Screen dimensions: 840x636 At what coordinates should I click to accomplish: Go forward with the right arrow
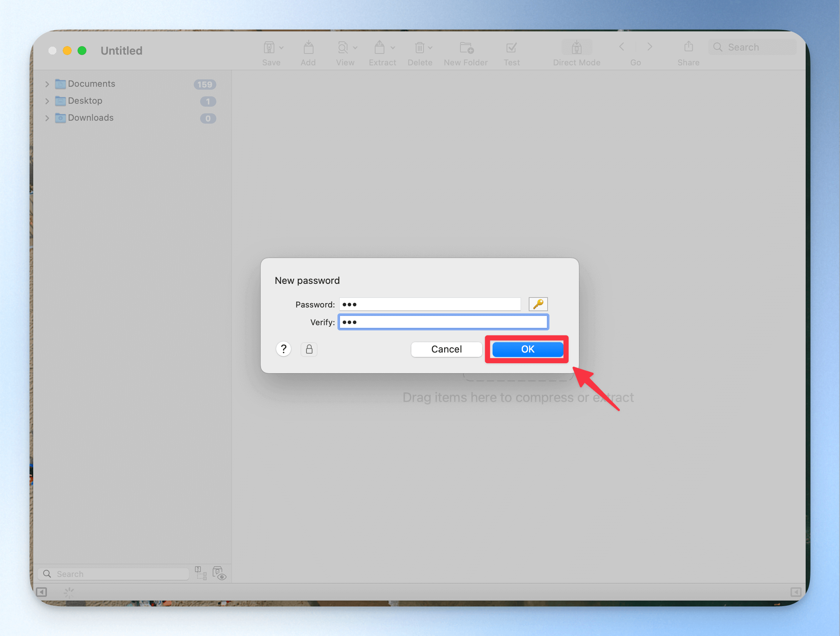[649, 47]
